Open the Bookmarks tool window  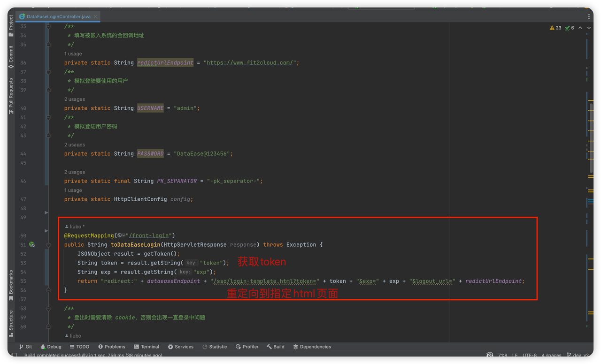[x=11, y=285]
